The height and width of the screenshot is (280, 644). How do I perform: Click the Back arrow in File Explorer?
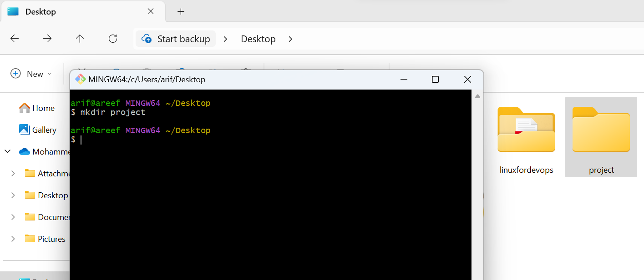[15, 39]
